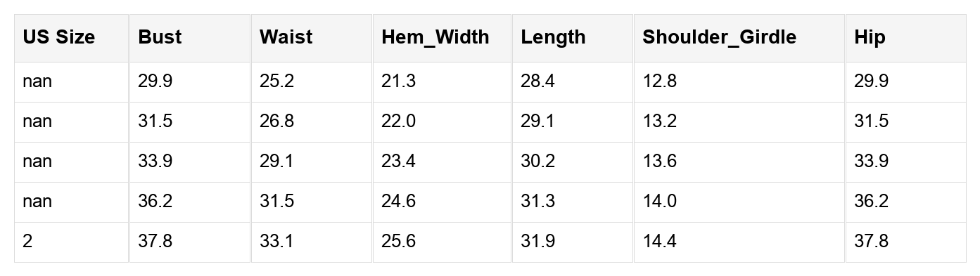
Task: Click Waist cell showing 33.1
Action: [312, 242]
